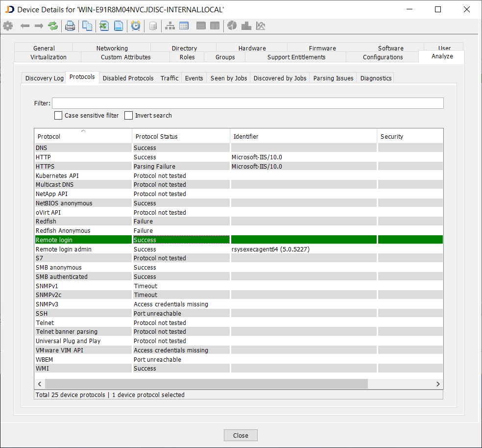
Task: Export the table to Excel
Action: point(104,25)
